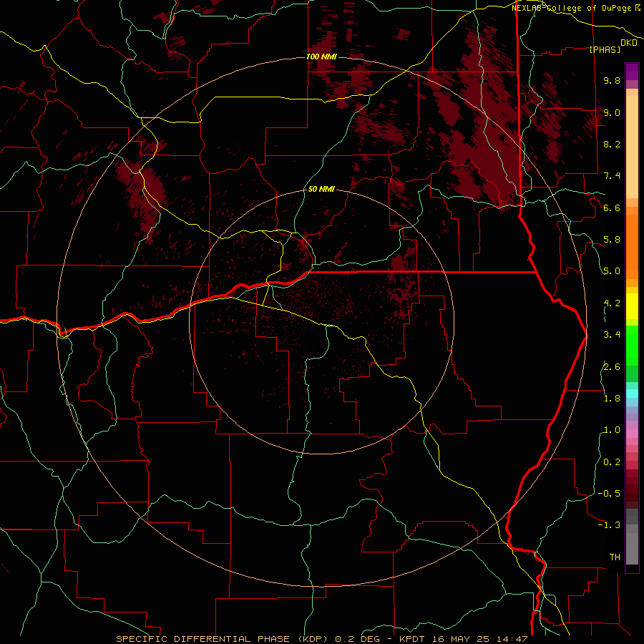
Task: Click the gray bottom segment of color bar
Action: [x=632, y=548]
